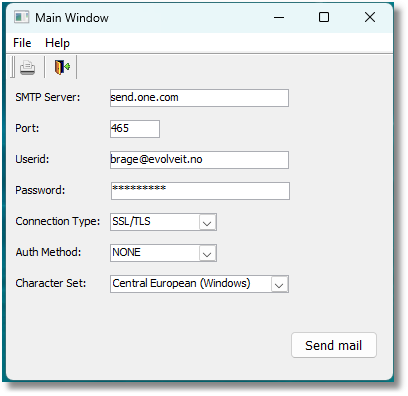Click the exit door icon in toolbar
Screen dimensions: 408x396
tap(62, 67)
